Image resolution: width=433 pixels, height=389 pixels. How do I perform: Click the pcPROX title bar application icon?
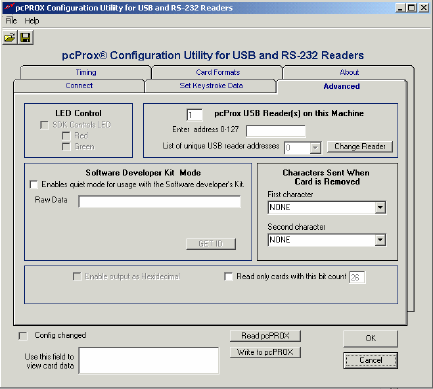pyautogui.click(x=9, y=7)
